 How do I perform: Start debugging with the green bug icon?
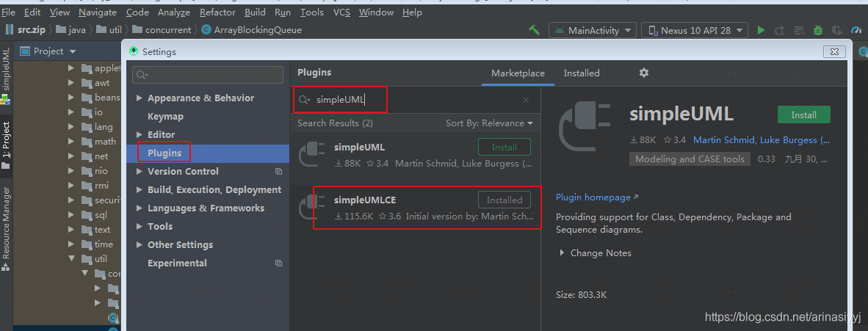(817, 30)
